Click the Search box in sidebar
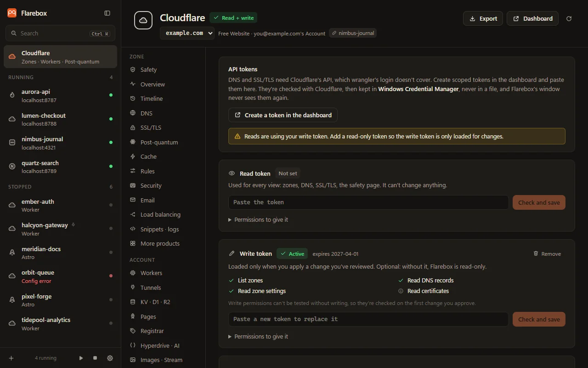588x368 pixels. [60, 34]
